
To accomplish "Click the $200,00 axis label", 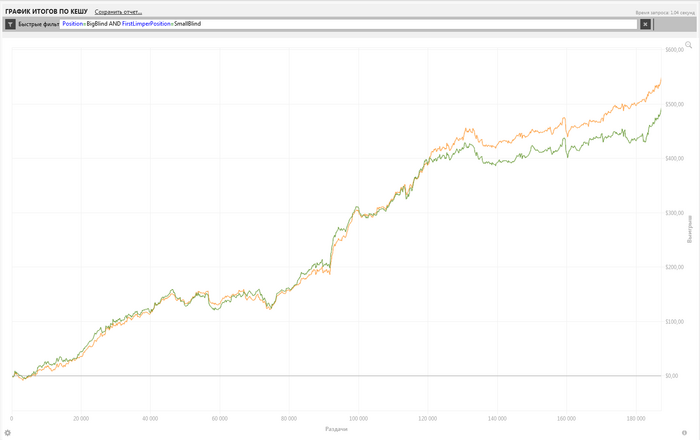I will [x=674, y=267].
